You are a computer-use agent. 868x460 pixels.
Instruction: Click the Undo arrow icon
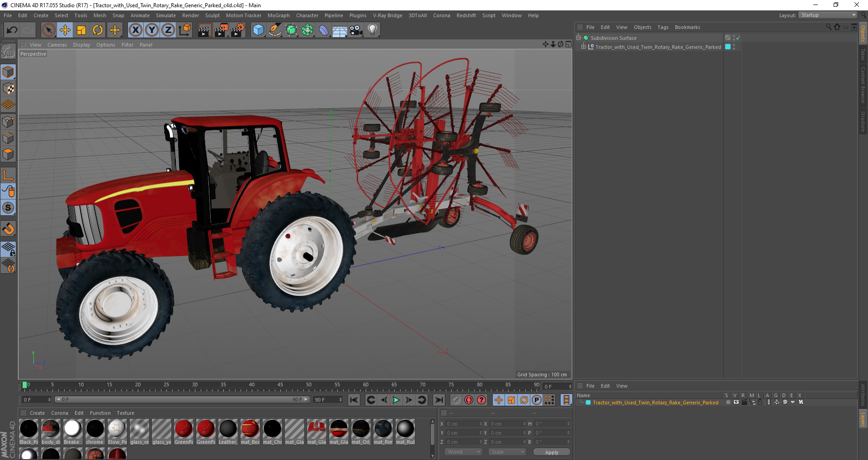[12, 30]
